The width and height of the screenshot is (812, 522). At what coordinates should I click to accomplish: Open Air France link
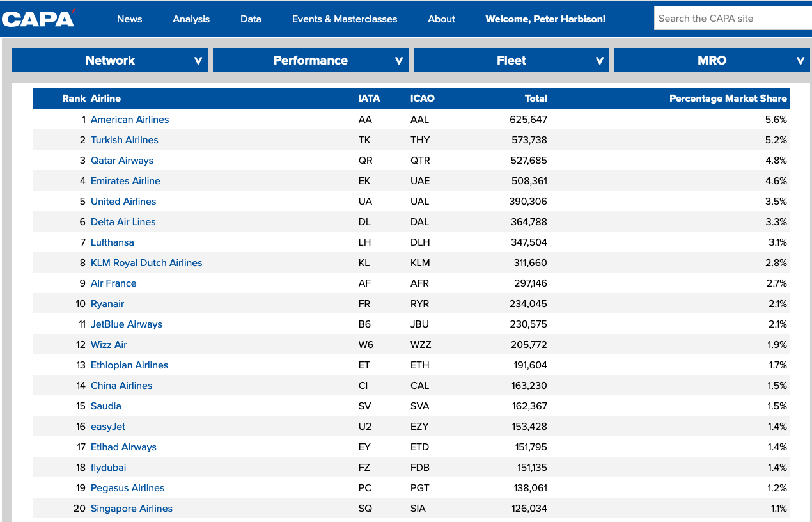click(x=114, y=283)
